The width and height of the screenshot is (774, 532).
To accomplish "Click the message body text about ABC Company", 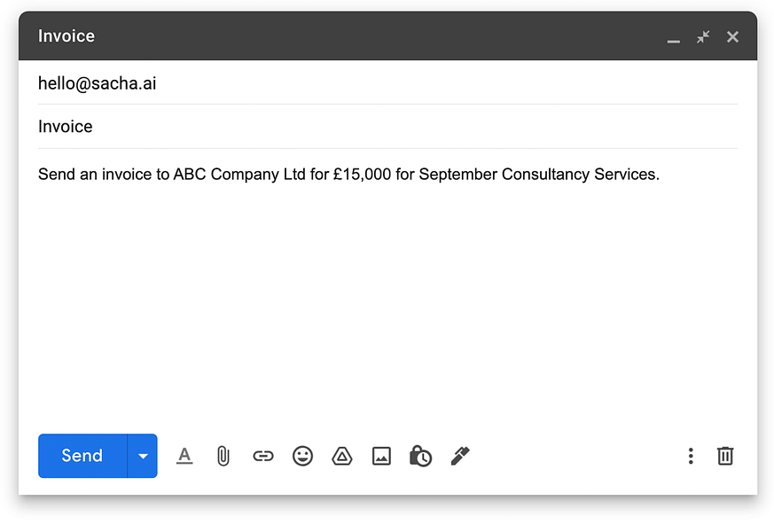I will tap(348, 174).
